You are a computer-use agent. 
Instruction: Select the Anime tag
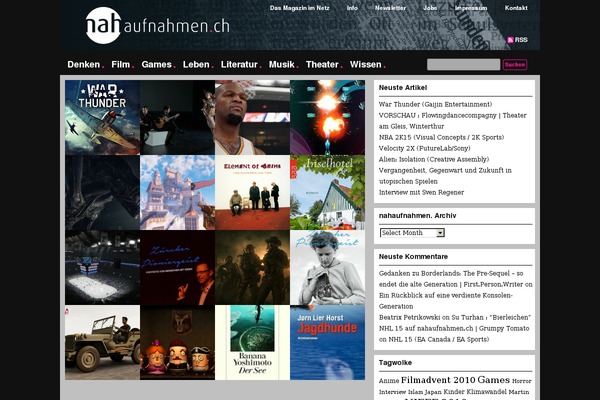click(x=389, y=381)
